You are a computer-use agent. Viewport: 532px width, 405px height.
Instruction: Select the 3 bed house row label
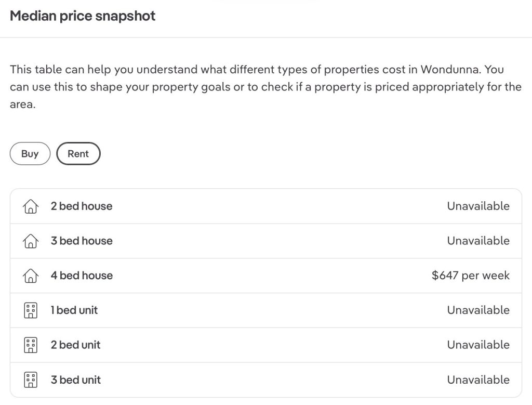tap(82, 241)
